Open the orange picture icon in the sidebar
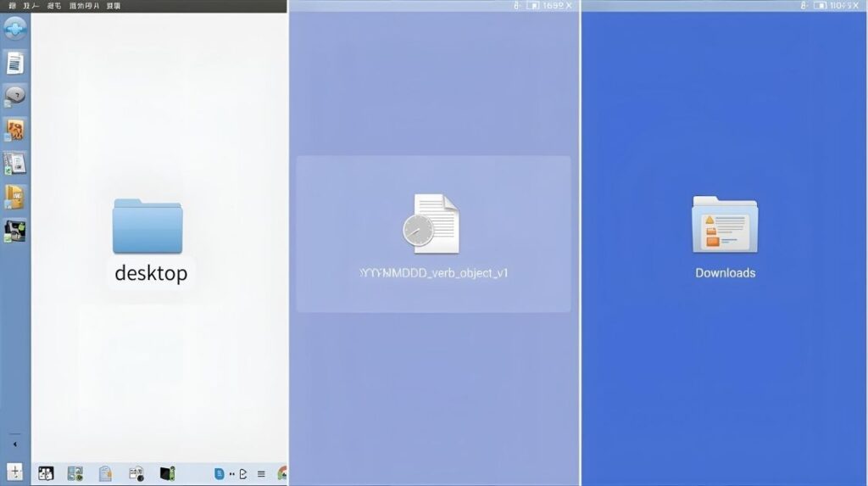The height and width of the screenshot is (486, 868). [x=15, y=130]
